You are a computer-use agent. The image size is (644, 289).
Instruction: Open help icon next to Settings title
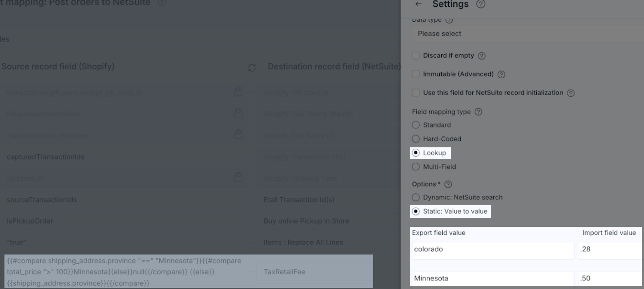tap(480, 4)
